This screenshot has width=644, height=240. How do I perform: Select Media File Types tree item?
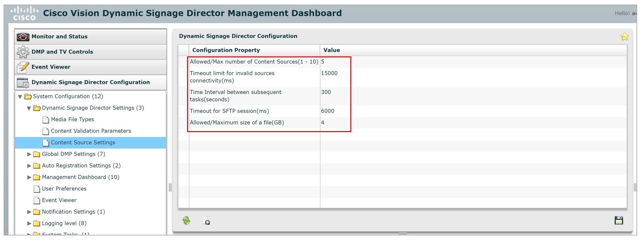pyautogui.click(x=72, y=119)
